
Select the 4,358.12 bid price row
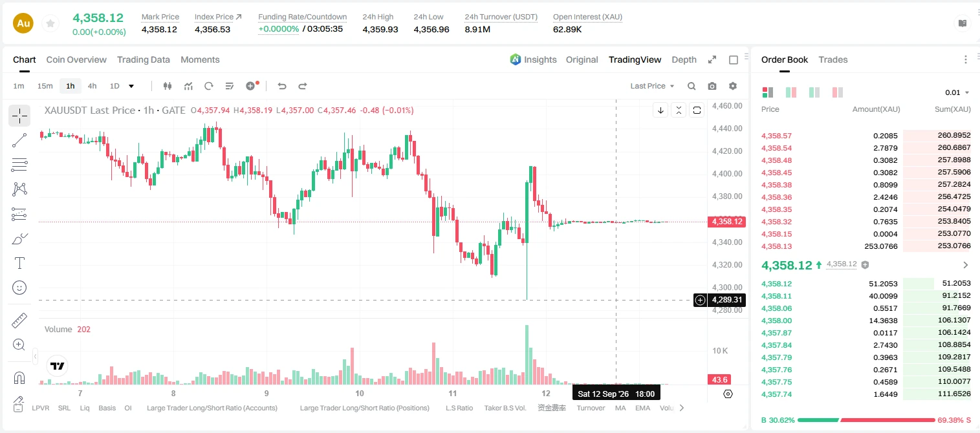[866, 284]
